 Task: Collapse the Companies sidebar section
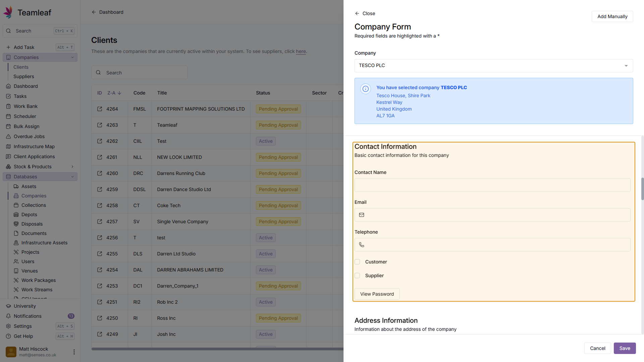point(72,57)
